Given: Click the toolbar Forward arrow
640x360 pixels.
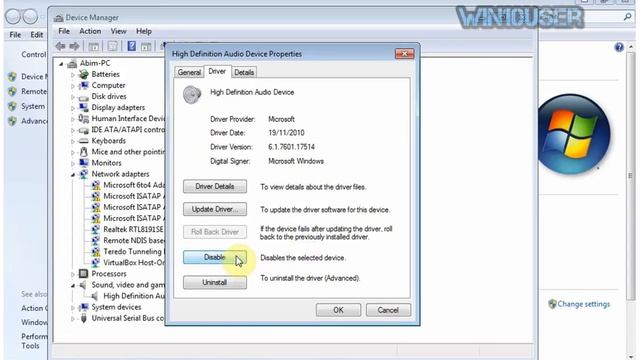Looking at the screenshot, I should (74, 46).
